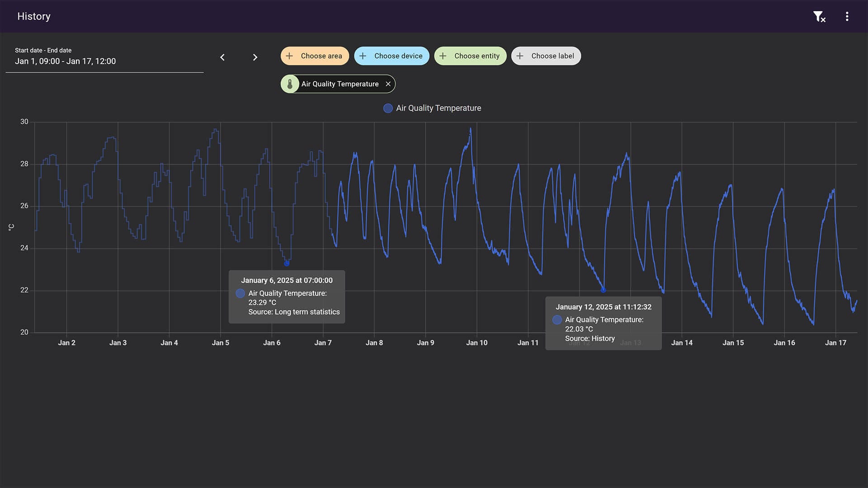Screen dimensions: 868x488
Task: Open the three-dot overflow menu
Action: tap(847, 16)
